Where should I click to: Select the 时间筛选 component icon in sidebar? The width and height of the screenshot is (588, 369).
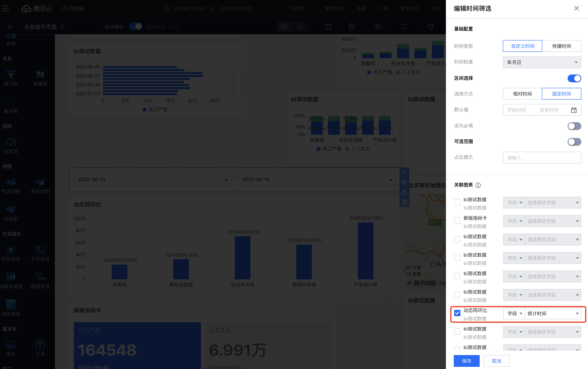click(x=11, y=250)
